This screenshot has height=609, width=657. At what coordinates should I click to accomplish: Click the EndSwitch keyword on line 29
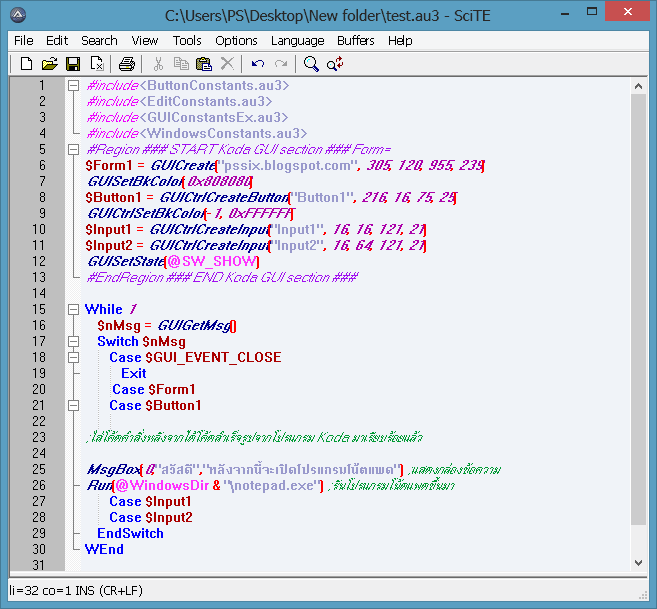tap(130, 534)
